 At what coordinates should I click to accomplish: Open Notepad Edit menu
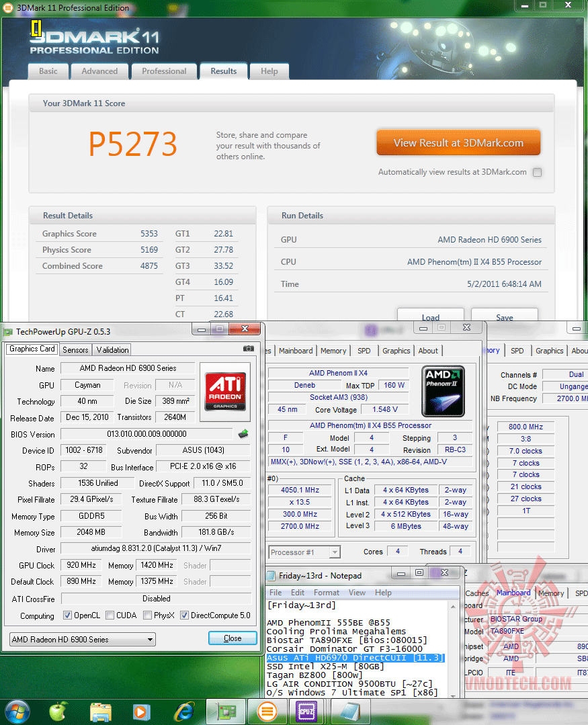click(x=298, y=593)
